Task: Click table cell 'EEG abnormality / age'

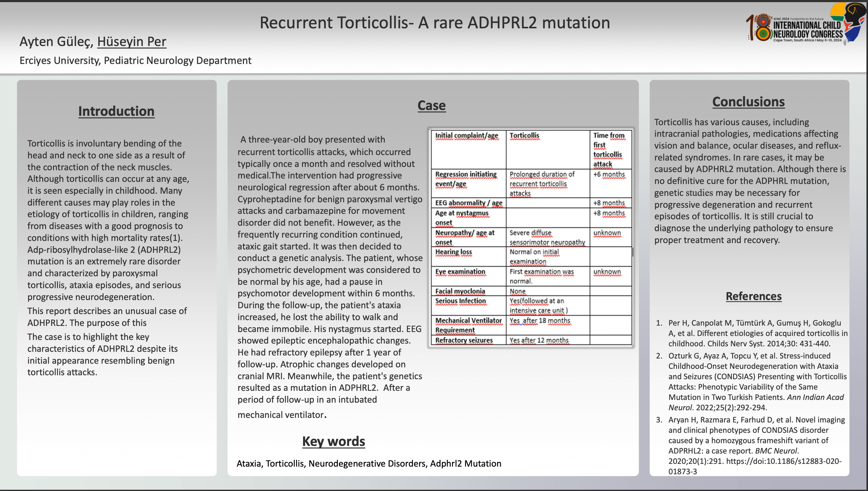Action: click(468, 203)
